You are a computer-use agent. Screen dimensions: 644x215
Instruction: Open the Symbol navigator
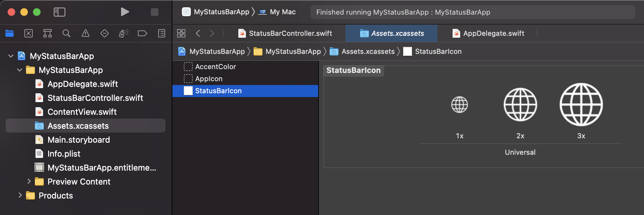tap(48, 33)
